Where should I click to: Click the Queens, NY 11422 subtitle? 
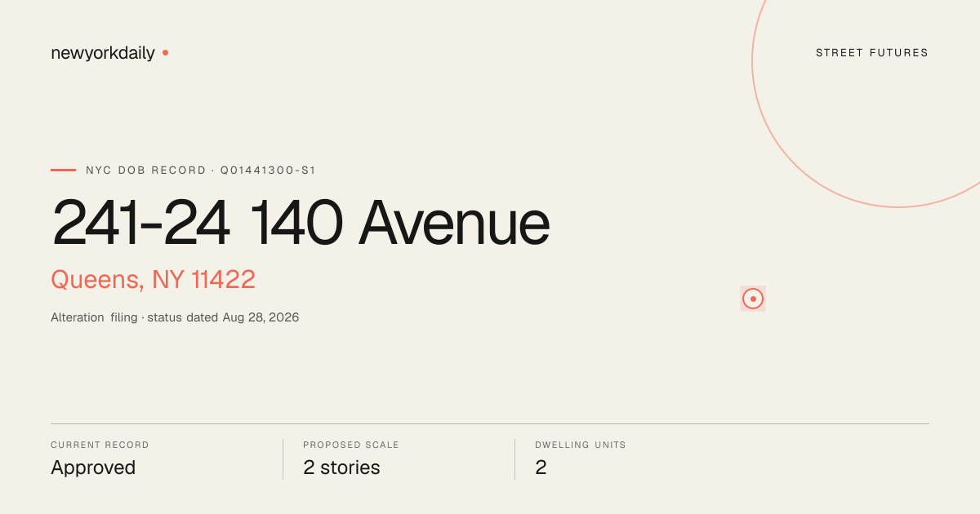[x=153, y=280]
